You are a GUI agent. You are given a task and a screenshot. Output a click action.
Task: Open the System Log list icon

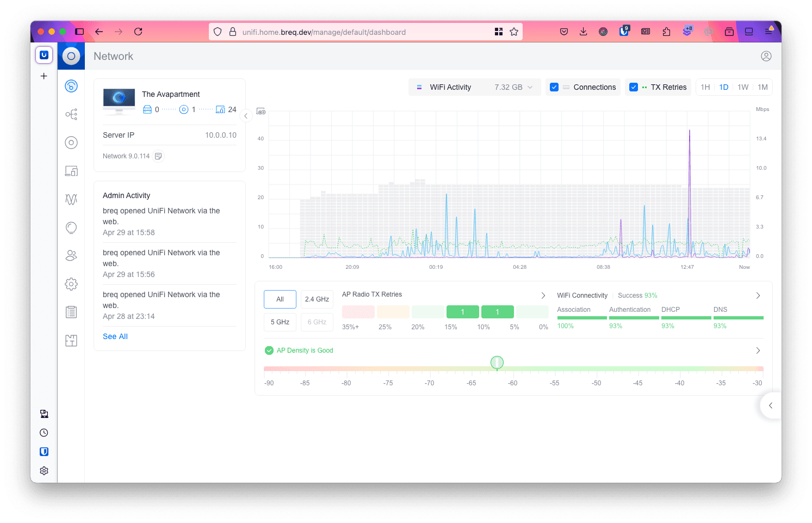click(71, 312)
